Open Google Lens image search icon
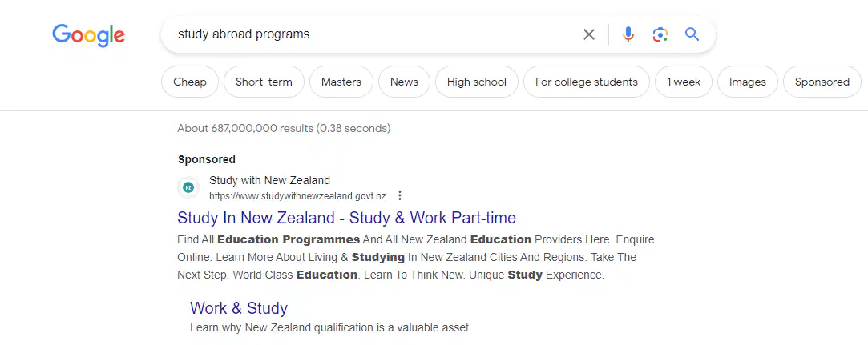 660,35
